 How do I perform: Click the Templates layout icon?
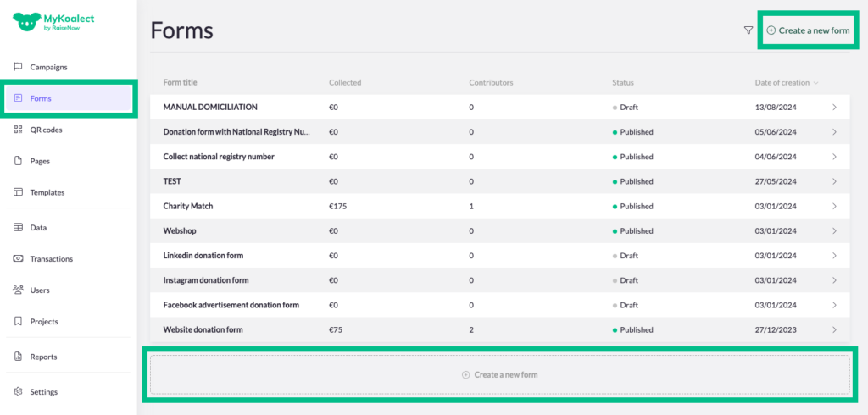pyautogui.click(x=18, y=192)
